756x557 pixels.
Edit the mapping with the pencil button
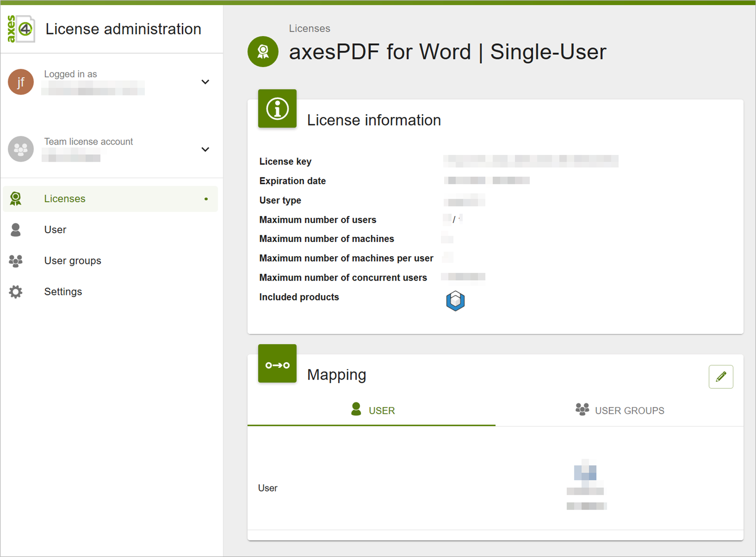pyautogui.click(x=721, y=377)
